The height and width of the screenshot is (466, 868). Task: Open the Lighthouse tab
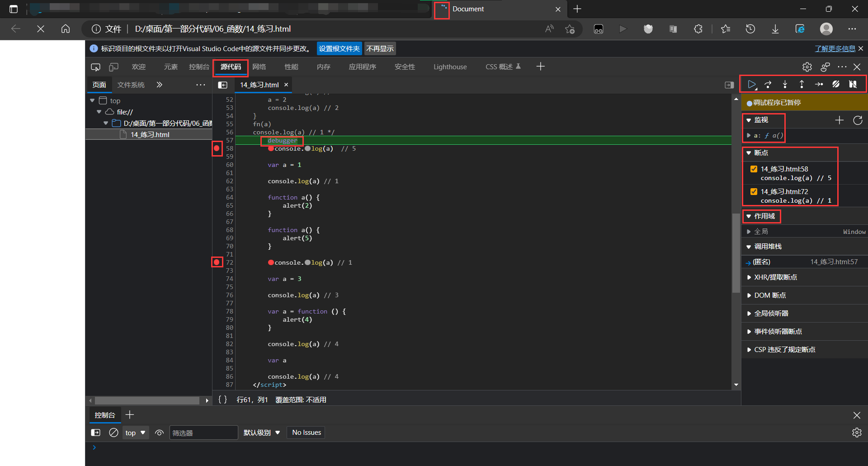point(450,67)
